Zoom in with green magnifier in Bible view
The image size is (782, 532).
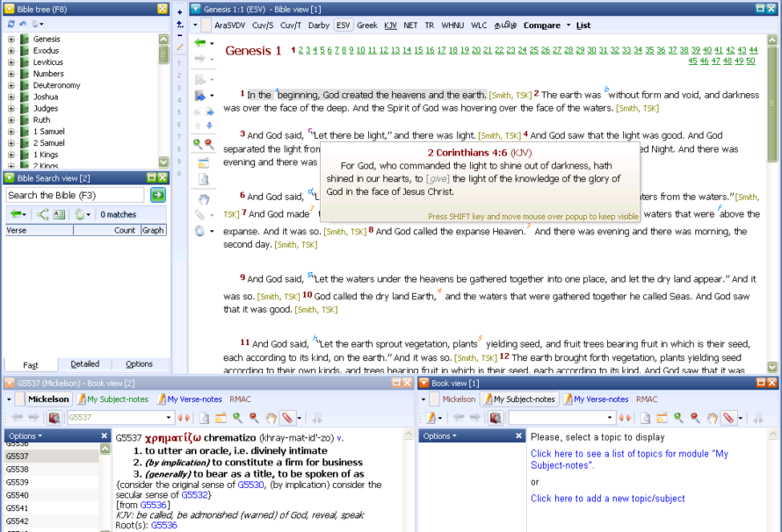click(x=198, y=144)
